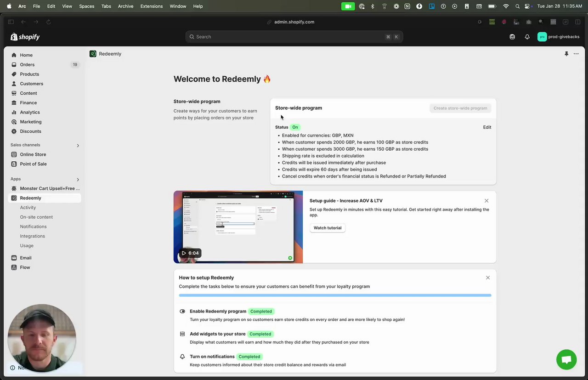The image size is (588, 380).
Task: Open the Extensions menu
Action: click(152, 6)
